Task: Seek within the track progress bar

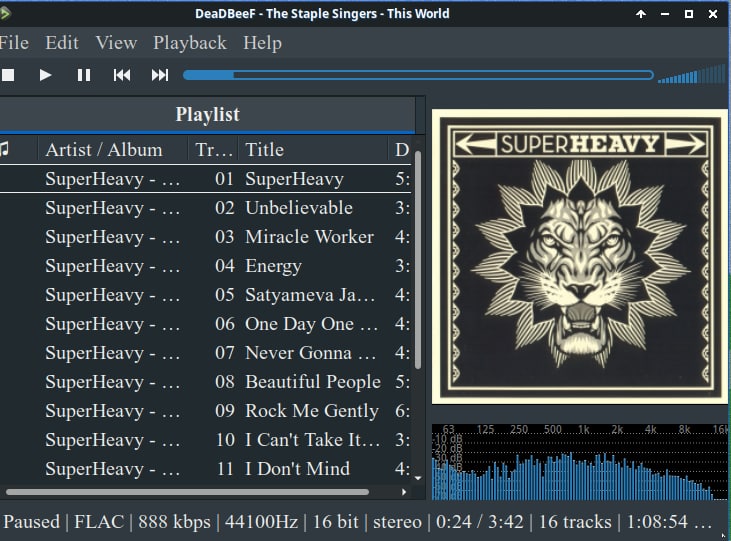Action: [x=418, y=75]
